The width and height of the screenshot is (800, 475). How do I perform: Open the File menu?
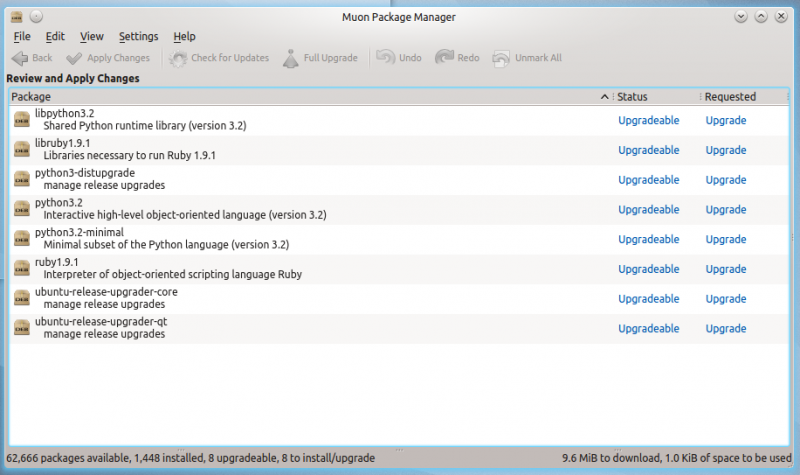[22, 36]
